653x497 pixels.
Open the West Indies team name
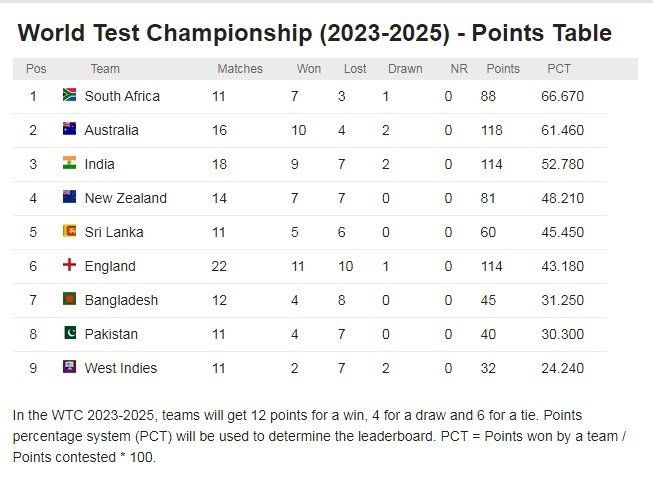121,368
